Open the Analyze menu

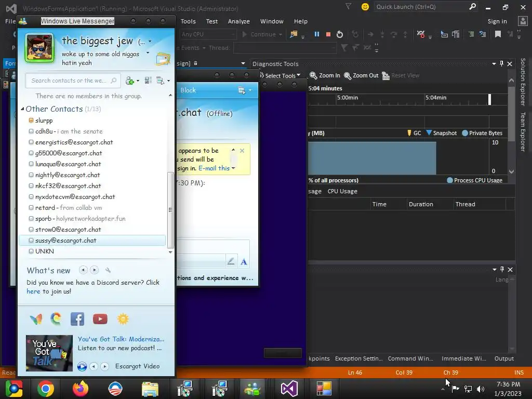(239, 21)
